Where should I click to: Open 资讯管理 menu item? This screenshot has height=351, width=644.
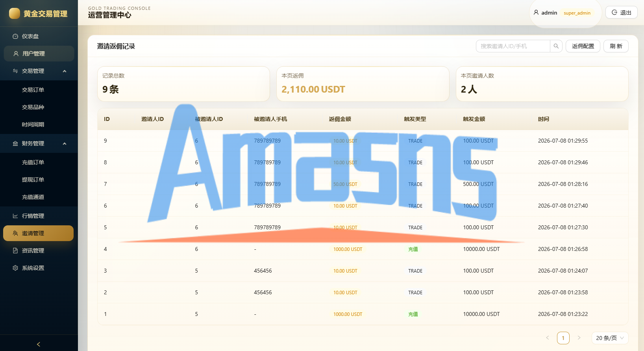[39, 251]
